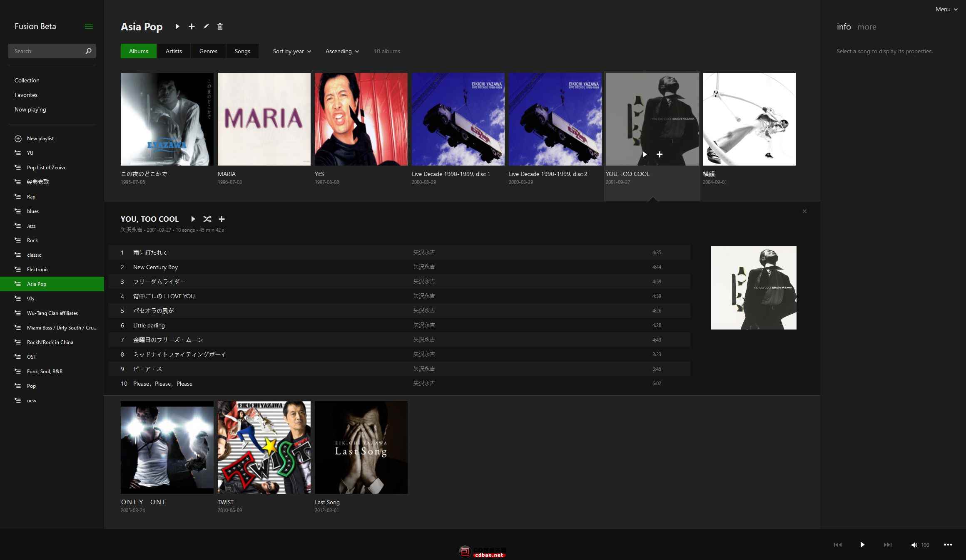Click the large YOU, TOO COOL cover in detail

click(x=754, y=288)
